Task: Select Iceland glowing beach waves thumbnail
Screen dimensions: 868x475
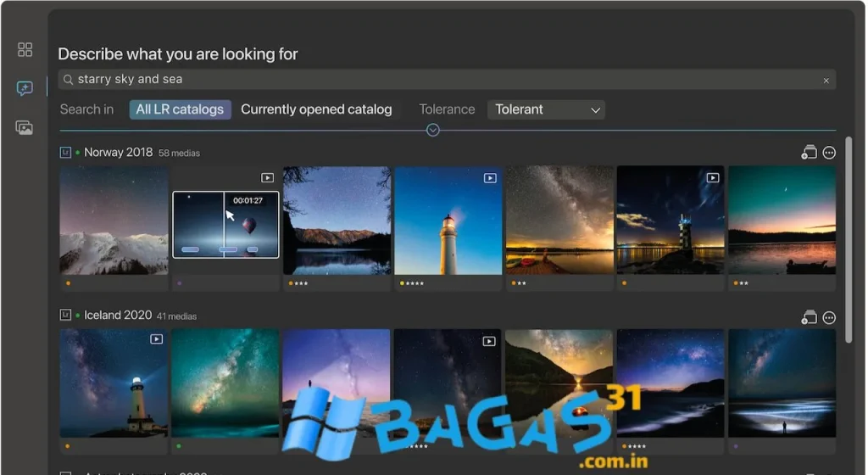Action: tap(671, 383)
